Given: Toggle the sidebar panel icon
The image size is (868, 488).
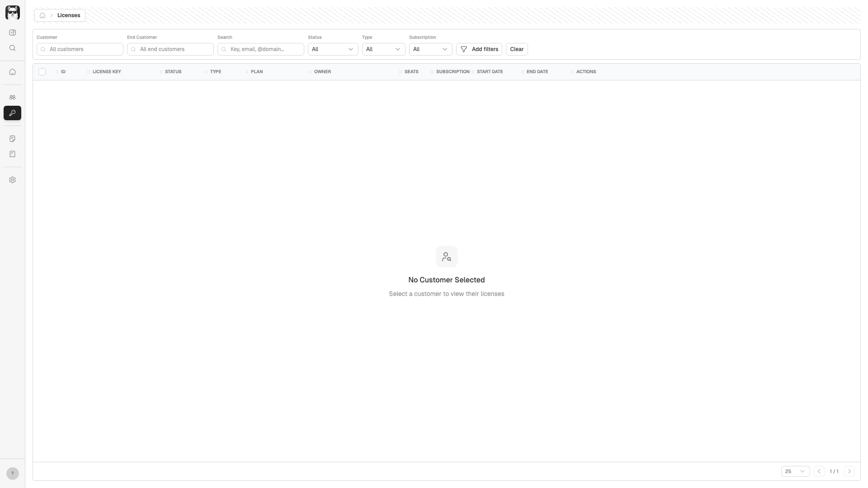Looking at the screenshot, I should click(x=12, y=33).
